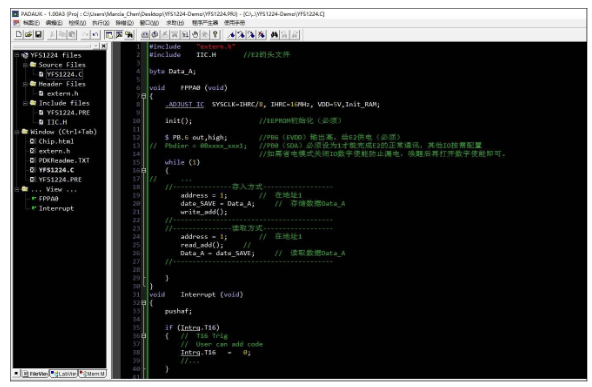Collapse the Source Files folder
The width and height of the screenshot is (592, 387).
coord(25,65)
